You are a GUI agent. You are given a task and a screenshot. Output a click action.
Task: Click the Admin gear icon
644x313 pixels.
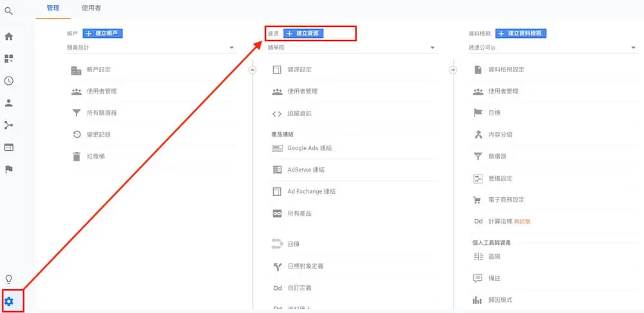[8, 301]
